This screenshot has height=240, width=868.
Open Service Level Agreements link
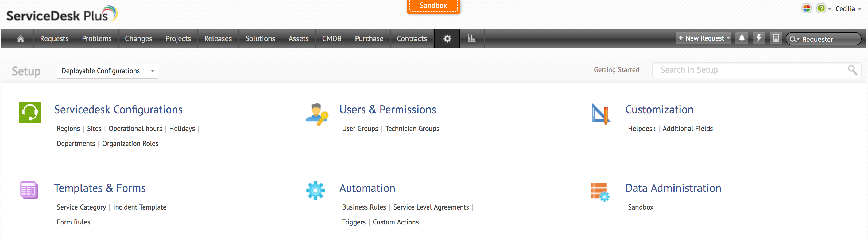[x=431, y=207]
